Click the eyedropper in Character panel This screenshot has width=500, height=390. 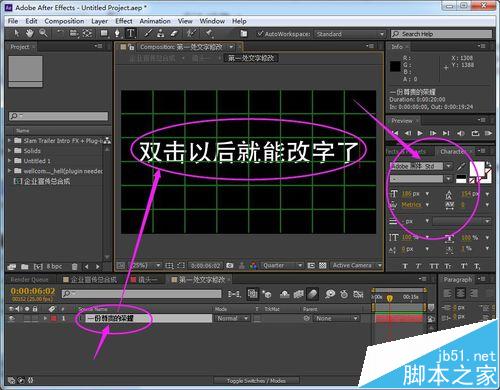coord(461,166)
